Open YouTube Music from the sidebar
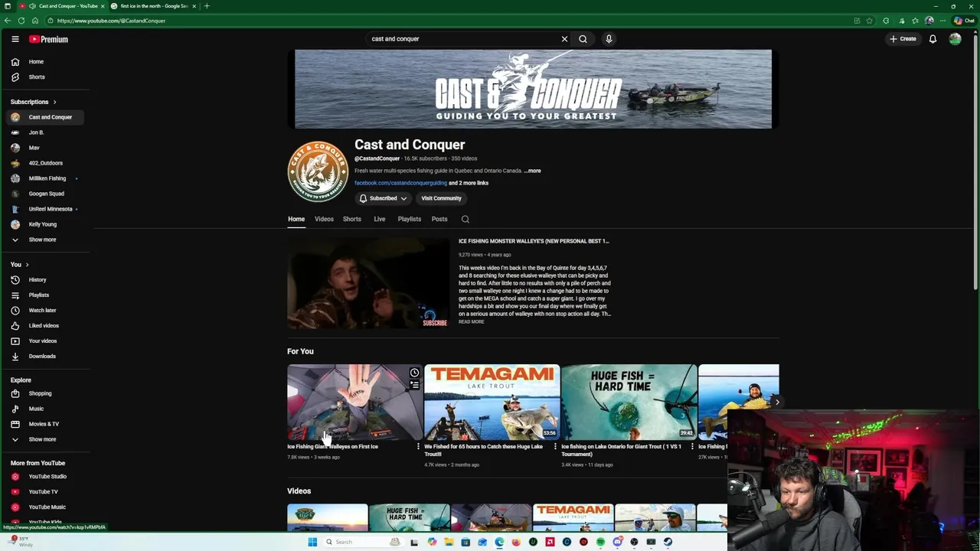 coord(46,507)
